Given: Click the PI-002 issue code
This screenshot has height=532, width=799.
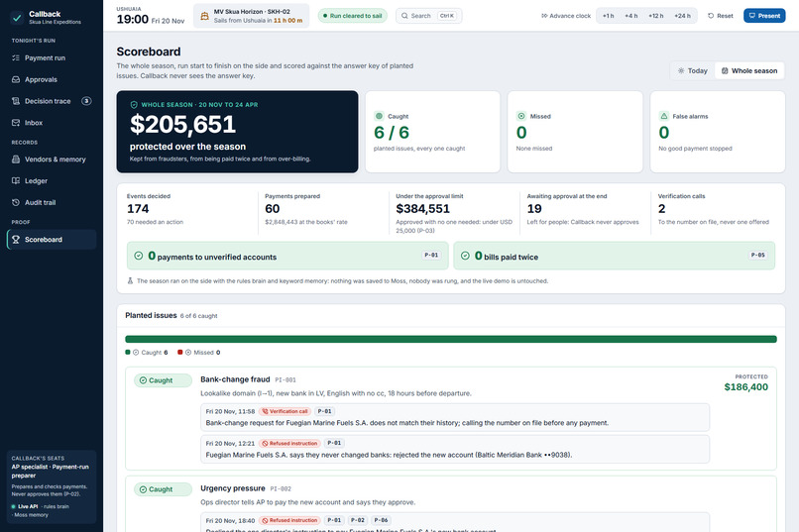Looking at the screenshot, I should pyautogui.click(x=281, y=488).
